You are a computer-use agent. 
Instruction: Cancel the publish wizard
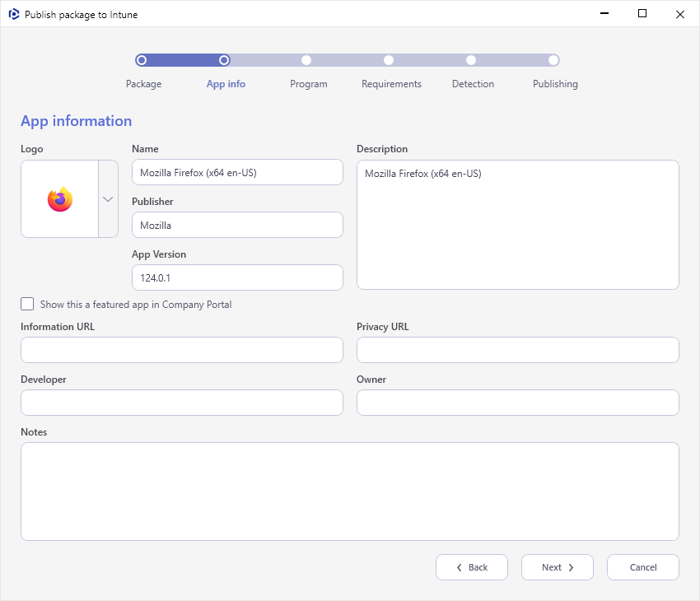[643, 567]
